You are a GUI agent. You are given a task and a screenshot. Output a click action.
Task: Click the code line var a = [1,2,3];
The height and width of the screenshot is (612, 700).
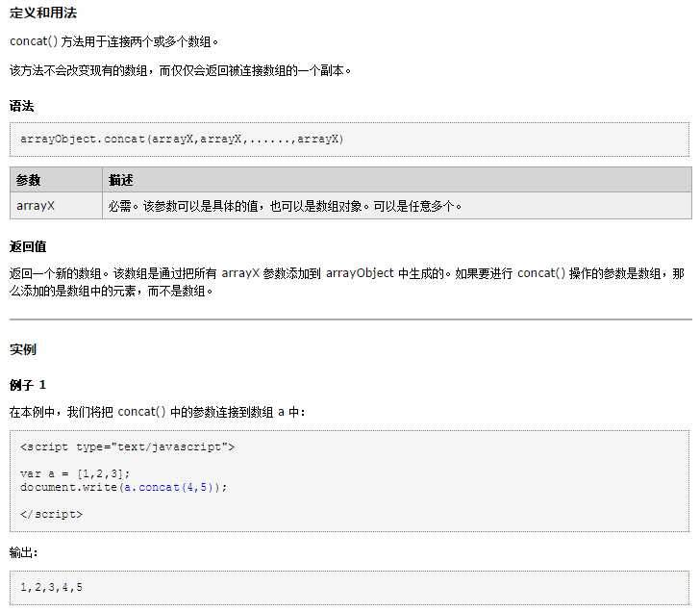(75, 473)
